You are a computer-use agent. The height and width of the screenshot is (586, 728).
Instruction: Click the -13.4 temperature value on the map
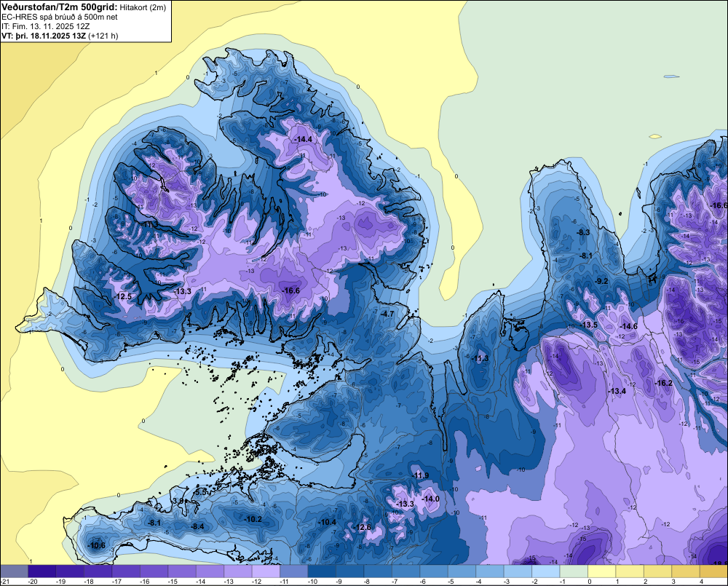[x=617, y=391]
